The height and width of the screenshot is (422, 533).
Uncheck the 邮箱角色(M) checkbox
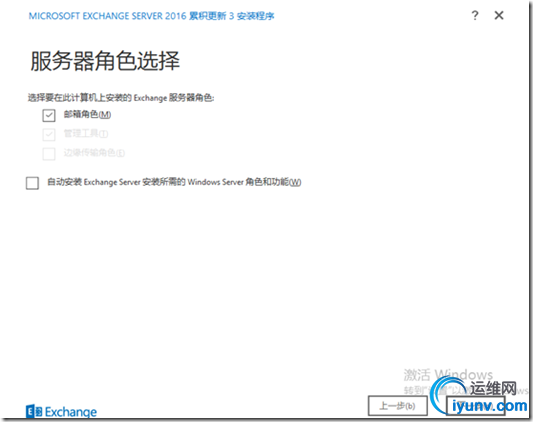point(49,115)
